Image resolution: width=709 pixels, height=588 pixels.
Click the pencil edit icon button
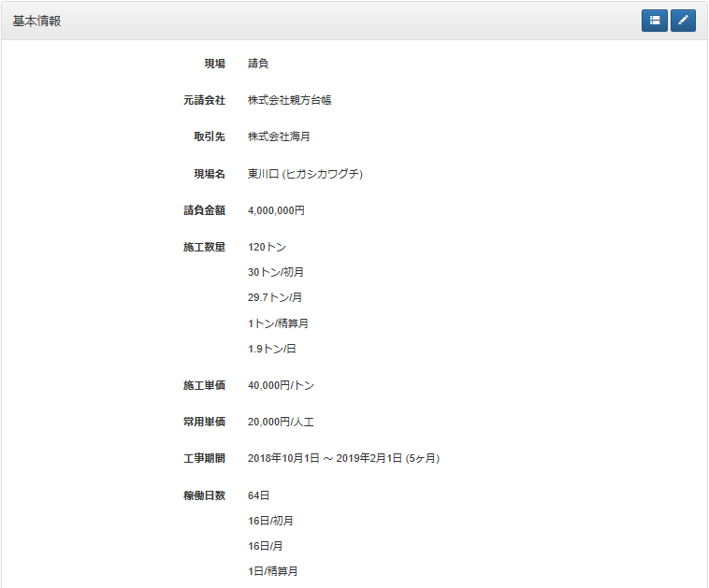click(683, 21)
